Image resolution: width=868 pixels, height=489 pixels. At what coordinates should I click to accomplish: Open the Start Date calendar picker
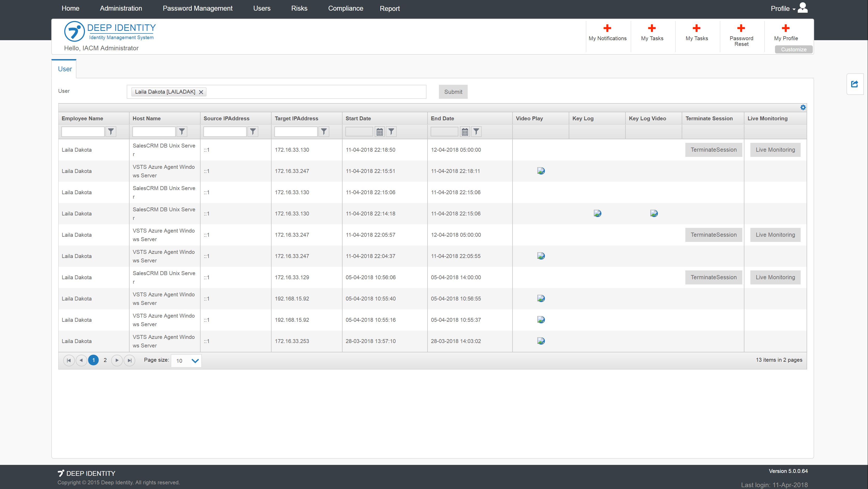tap(379, 132)
